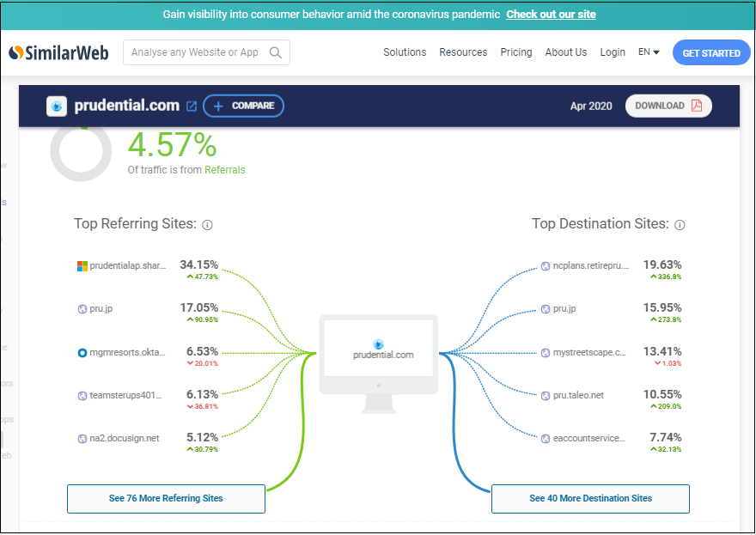Open the na2.docusign.net referring site
This screenshot has width=756, height=535.
pyautogui.click(x=125, y=438)
